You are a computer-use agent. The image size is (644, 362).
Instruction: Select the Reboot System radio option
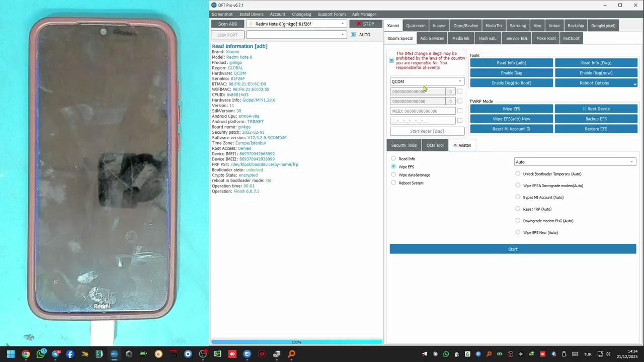click(x=393, y=183)
